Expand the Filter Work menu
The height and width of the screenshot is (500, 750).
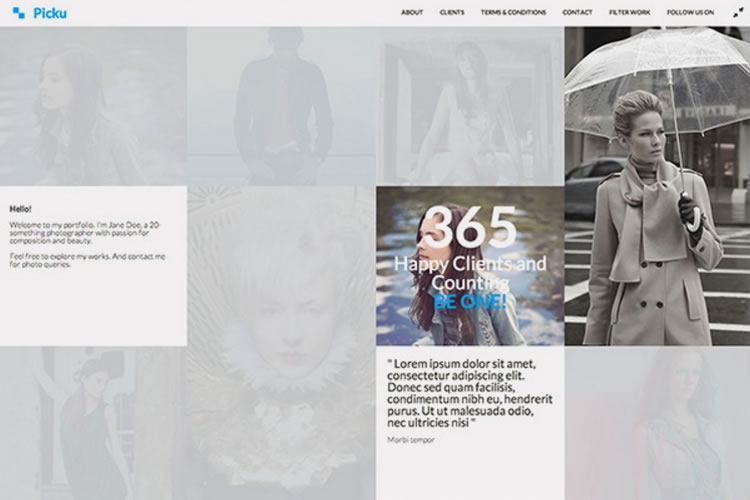629,13
